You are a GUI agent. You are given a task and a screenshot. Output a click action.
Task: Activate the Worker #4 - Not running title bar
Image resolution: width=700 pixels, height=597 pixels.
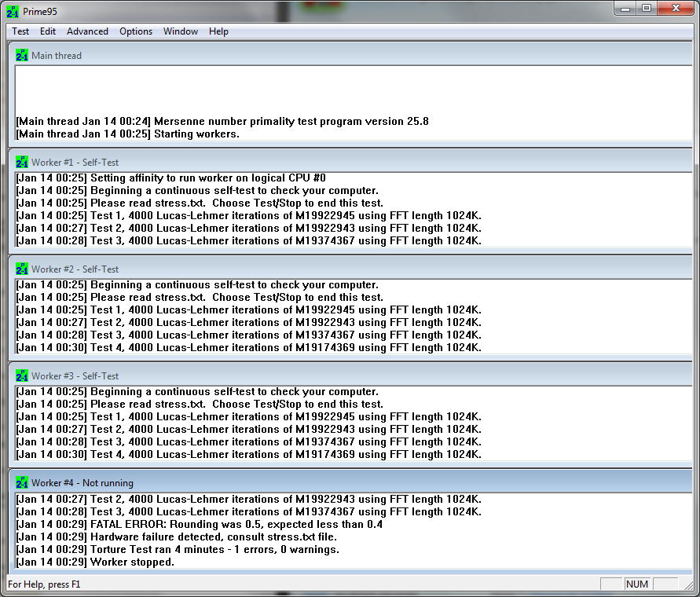click(x=351, y=482)
